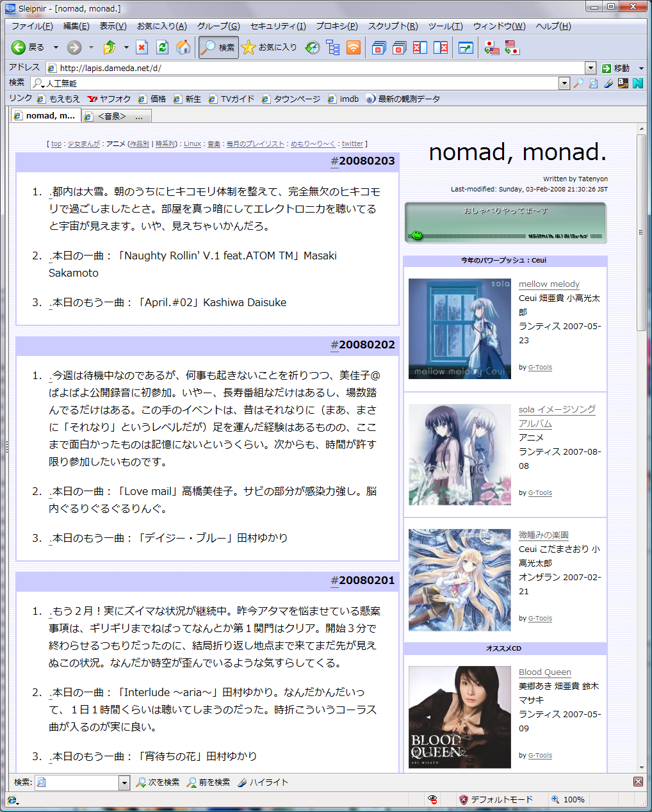652x812 pixels.
Task: Click the Blood Queen album cover thumbnail
Action: [459, 717]
